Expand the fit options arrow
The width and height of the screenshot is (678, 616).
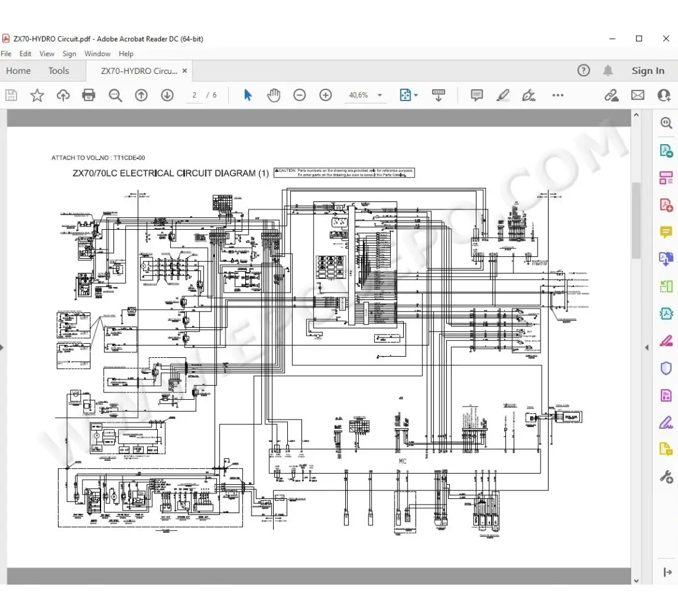[416, 95]
